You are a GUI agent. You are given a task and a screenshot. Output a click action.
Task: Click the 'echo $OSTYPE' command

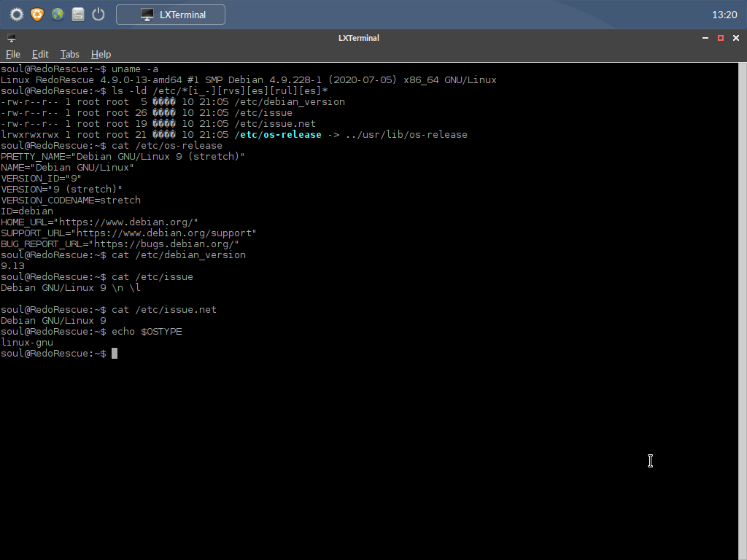point(147,332)
